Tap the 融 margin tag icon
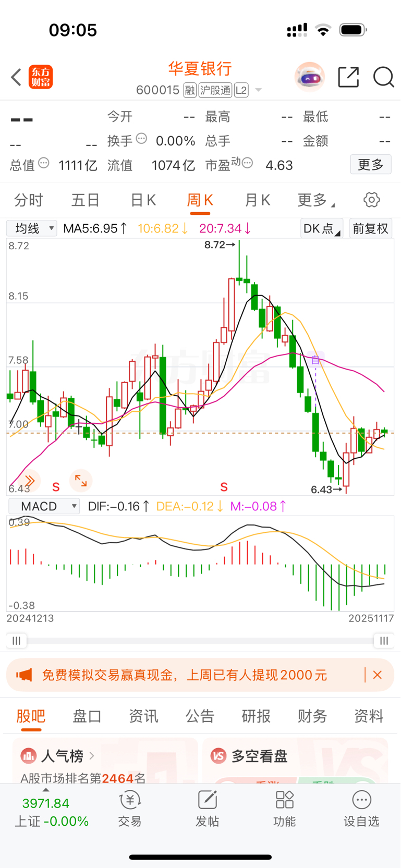Screen dimensions: 401x868 coord(190,90)
